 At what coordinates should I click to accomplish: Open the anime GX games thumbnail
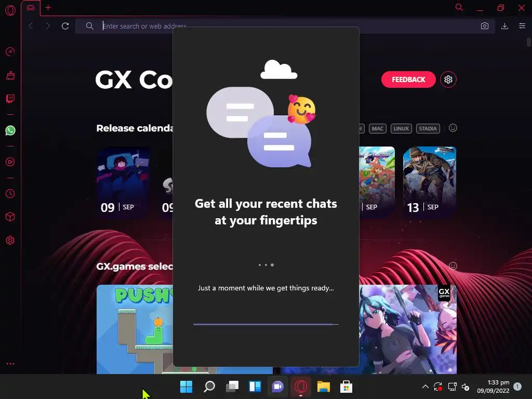tap(408, 329)
